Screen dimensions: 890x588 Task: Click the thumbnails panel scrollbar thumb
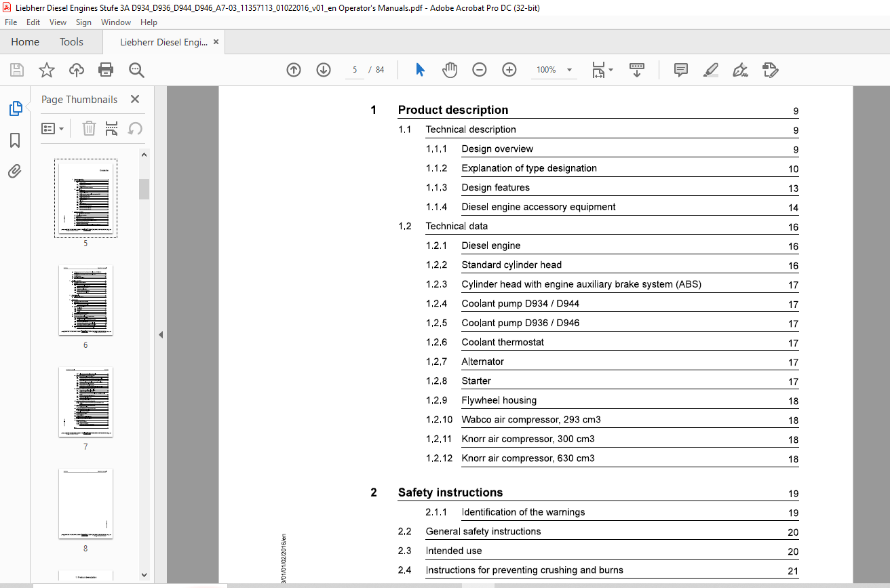pos(144,189)
